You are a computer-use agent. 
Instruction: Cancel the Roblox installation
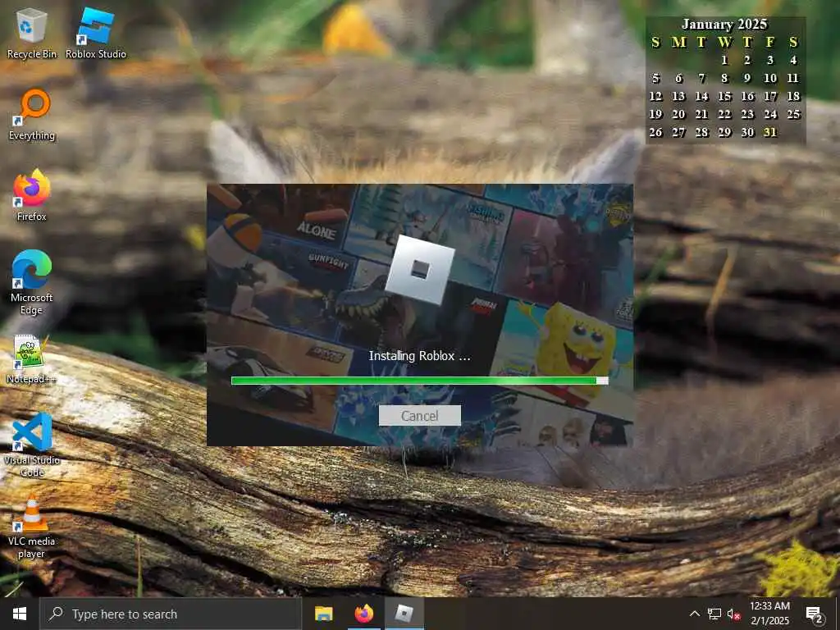419,416
